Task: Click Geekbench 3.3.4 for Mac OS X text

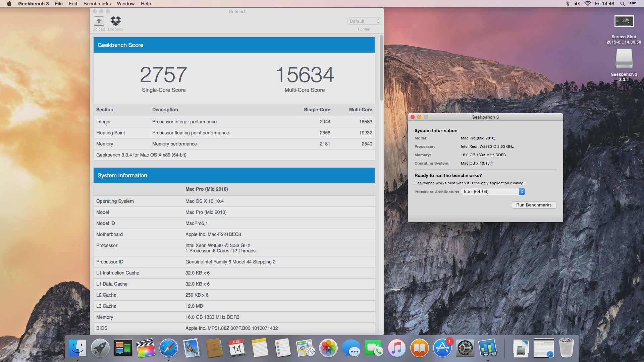Action: click(x=141, y=155)
